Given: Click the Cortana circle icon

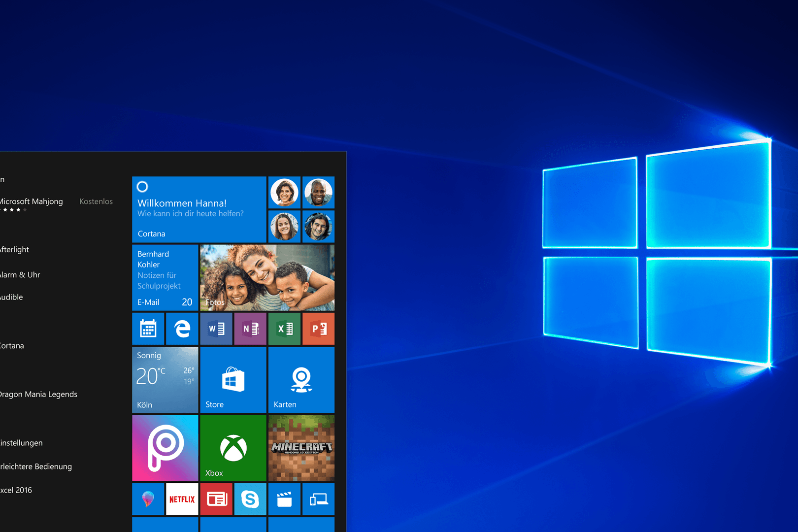Looking at the screenshot, I should point(142,187).
